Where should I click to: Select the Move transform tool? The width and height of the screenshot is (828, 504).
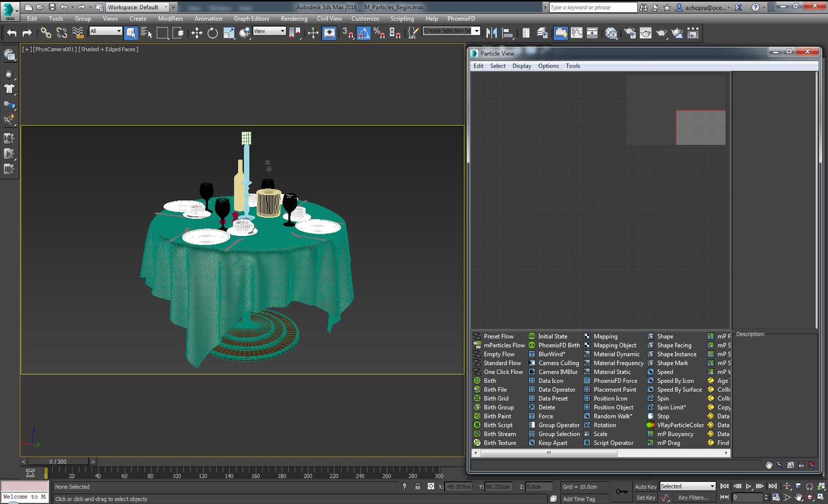point(197,33)
